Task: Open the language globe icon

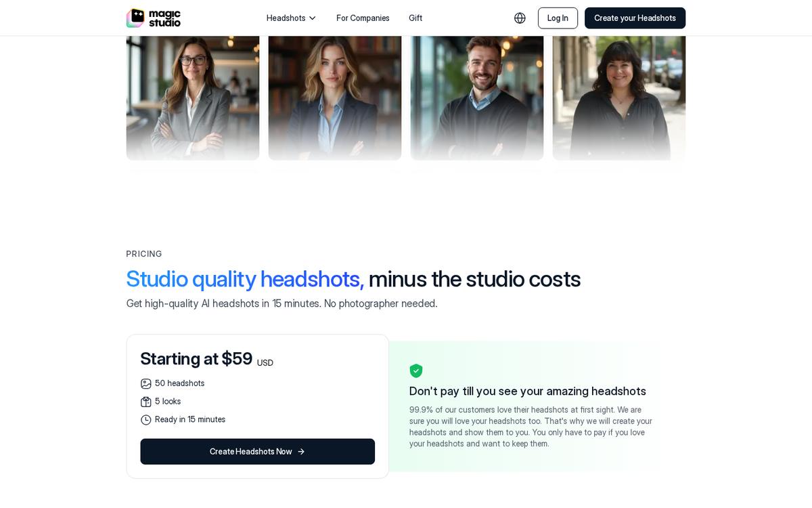Action: coord(520,18)
